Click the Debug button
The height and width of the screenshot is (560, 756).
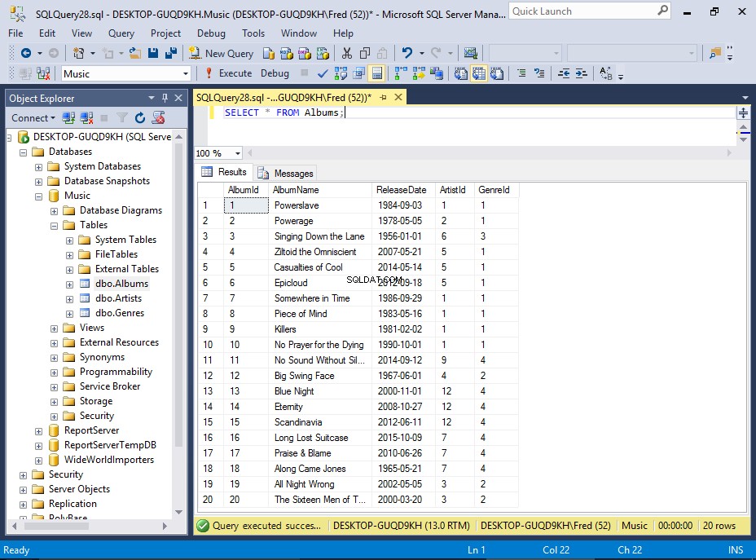point(275,73)
